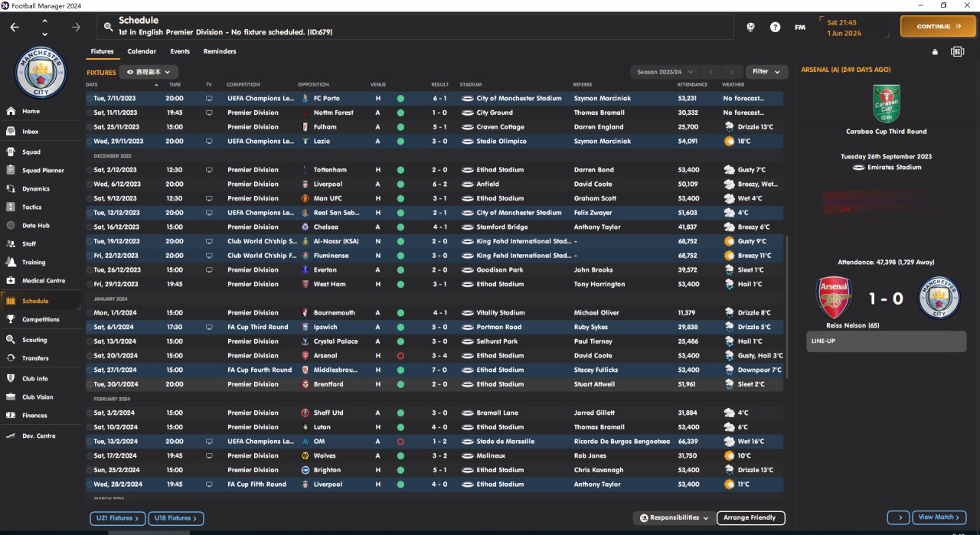The height and width of the screenshot is (535, 980).
Task: Click the Carabao Cup logo in match panel
Action: click(886, 103)
